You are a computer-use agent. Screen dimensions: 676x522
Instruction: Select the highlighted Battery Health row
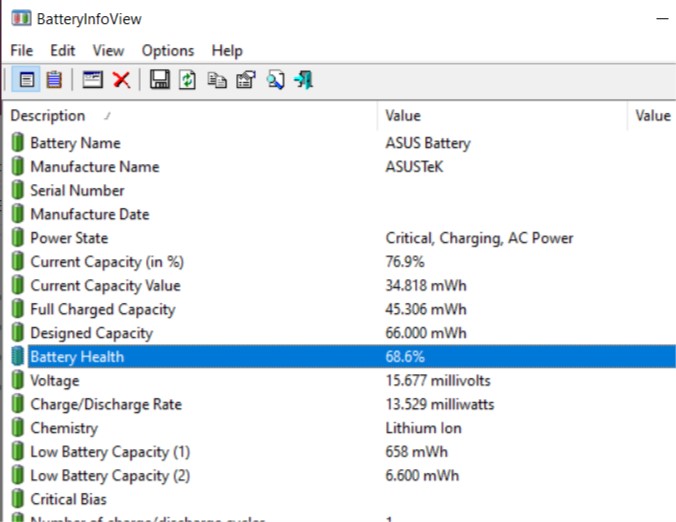[x=351, y=356]
